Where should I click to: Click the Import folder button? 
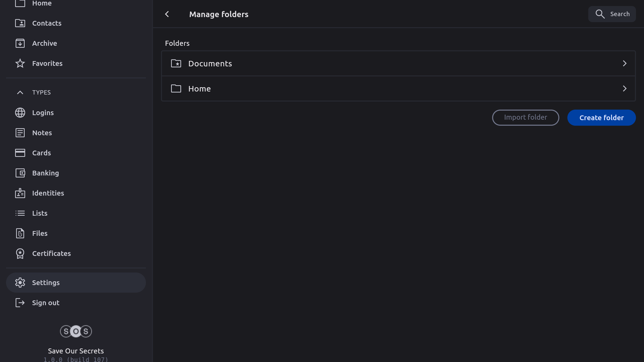pyautogui.click(x=526, y=117)
